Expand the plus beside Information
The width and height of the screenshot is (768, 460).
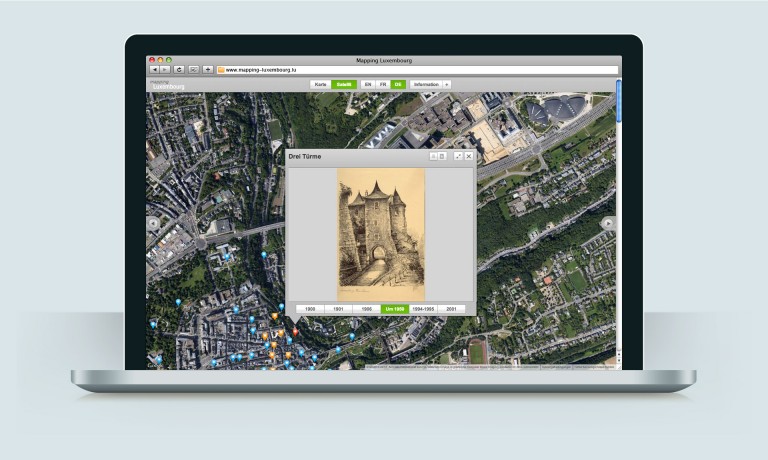[446, 85]
